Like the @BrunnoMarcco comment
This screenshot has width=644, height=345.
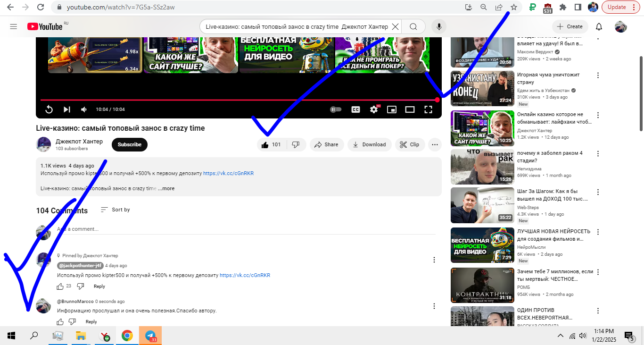pos(60,322)
